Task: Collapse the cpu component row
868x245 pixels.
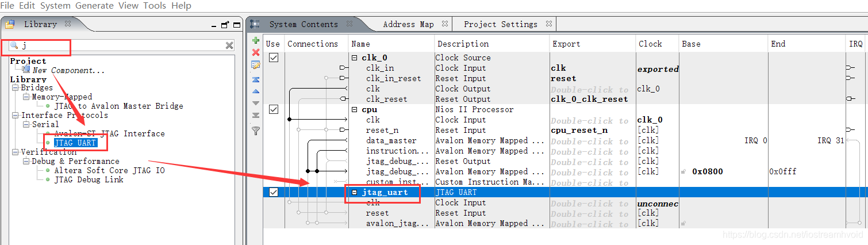Action: click(354, 109)
